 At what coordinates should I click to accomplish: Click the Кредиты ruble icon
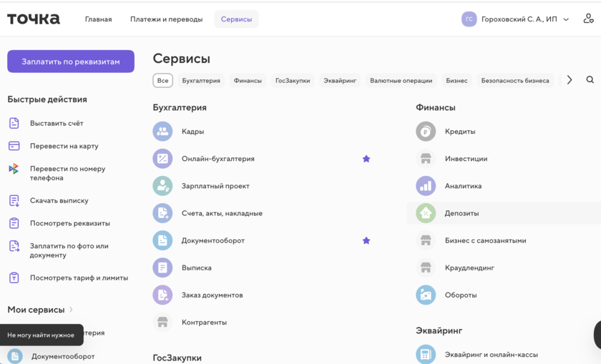tap(426, 132)
